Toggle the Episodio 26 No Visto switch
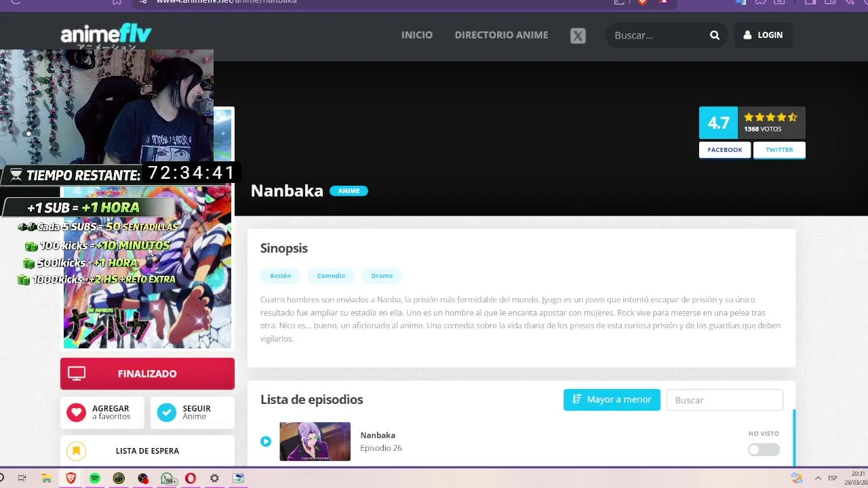868x488 pixels. [764, 450]
